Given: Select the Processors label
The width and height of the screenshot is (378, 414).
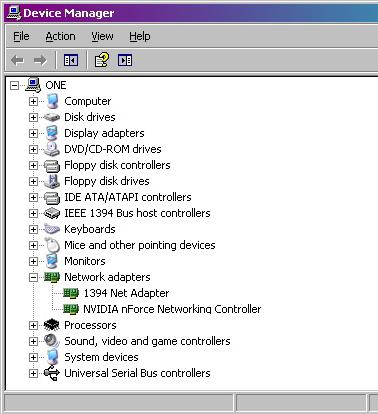Looking at the screenshot, I should click(x=90, y=325).
